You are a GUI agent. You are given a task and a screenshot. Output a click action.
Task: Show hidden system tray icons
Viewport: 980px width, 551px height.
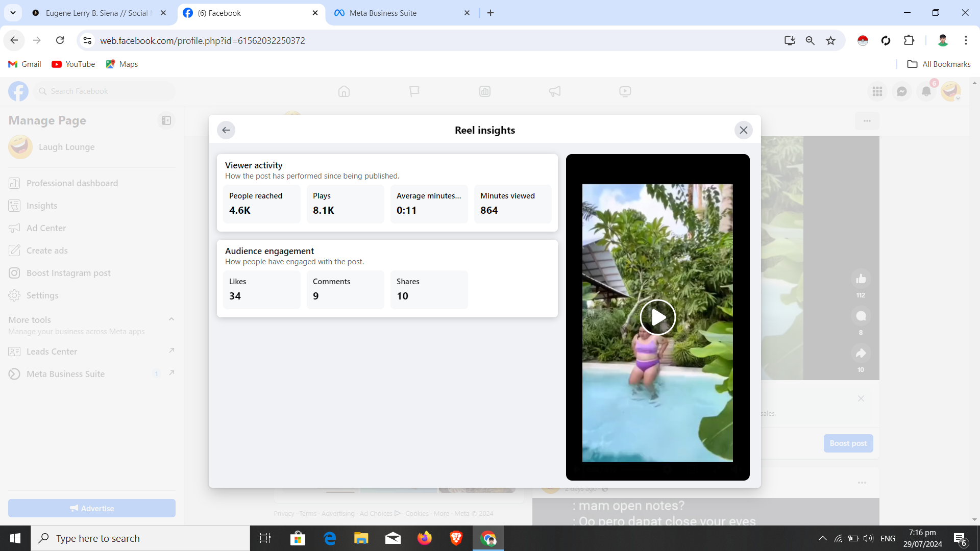(822, 538)
